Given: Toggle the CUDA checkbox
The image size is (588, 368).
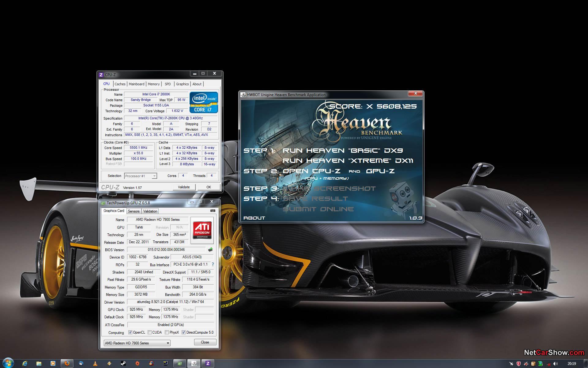Looking at the screenshot, I should point(149,332).
